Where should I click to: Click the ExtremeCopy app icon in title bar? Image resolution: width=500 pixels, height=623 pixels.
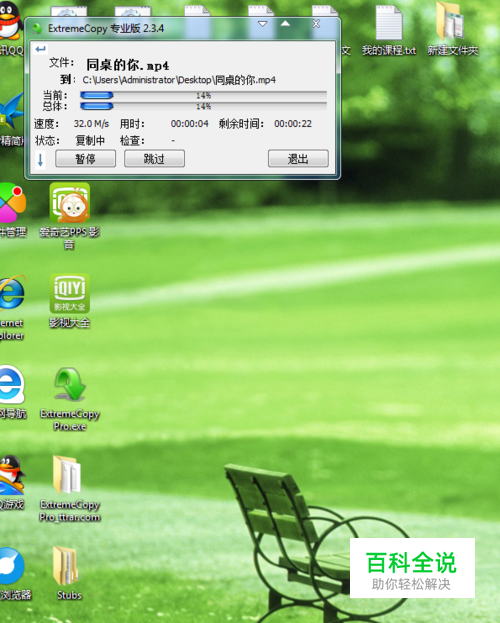37,28
